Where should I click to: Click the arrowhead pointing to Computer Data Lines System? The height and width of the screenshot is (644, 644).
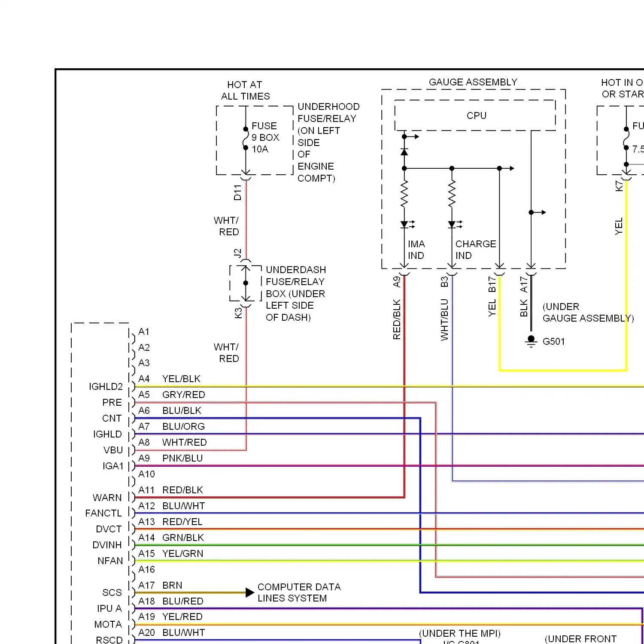[250, 592]
